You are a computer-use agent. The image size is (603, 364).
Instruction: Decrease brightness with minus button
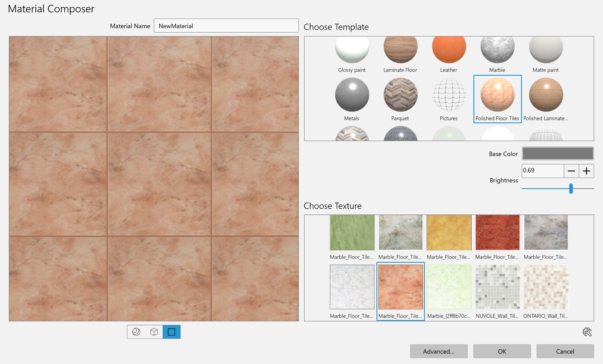click(x=571, y=171)
